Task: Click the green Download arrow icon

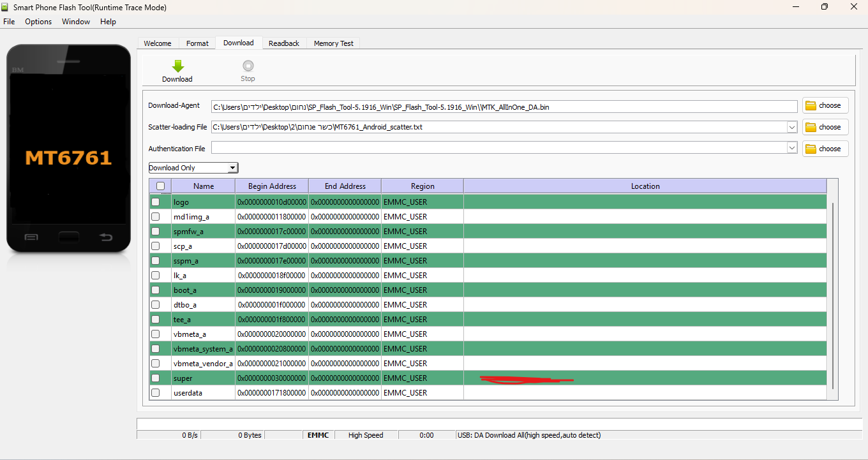Action: tap(178, 66)
